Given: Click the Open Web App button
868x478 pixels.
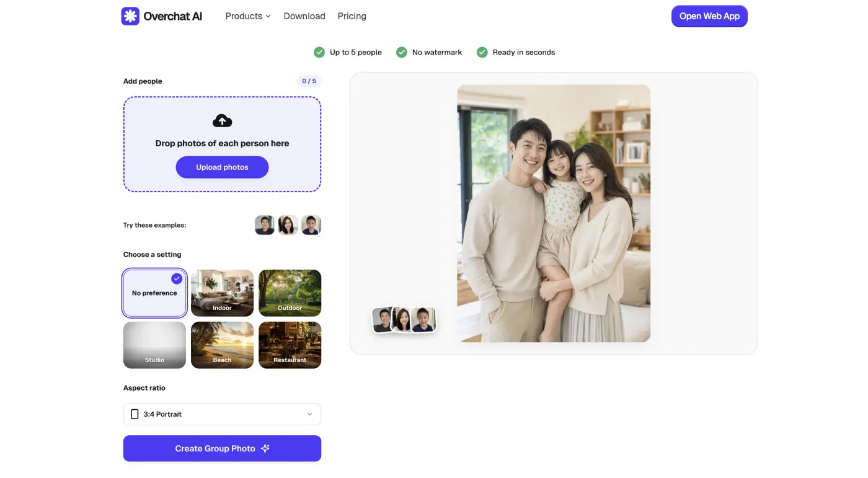Looking at the screenshot, I should (709, 16).
